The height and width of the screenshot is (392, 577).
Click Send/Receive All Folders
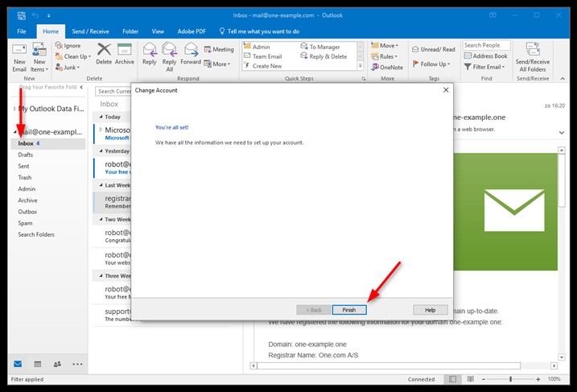coord(533,57)
